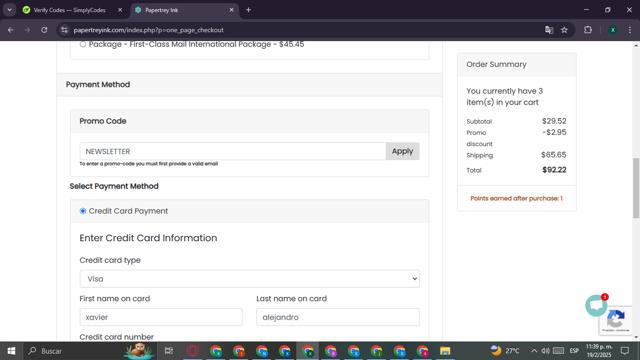Open the Chrome profile avatar
This screenshot has width=640, height=360.
pos(612,30)
